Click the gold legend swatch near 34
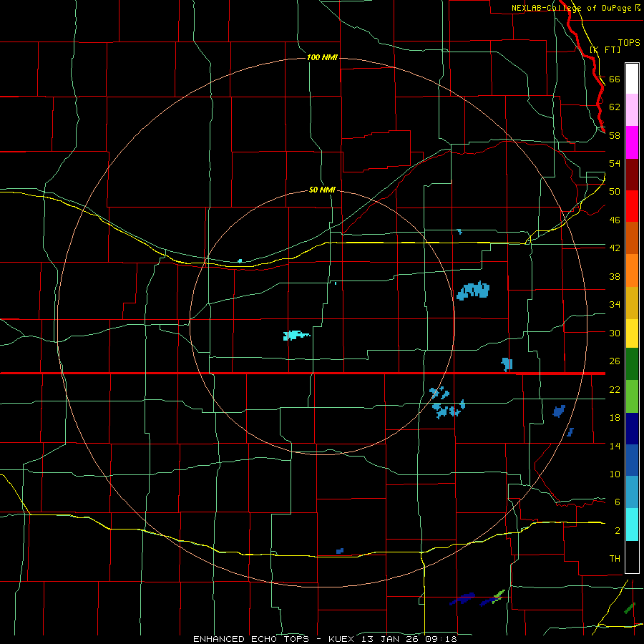 [x=632, y=303]
